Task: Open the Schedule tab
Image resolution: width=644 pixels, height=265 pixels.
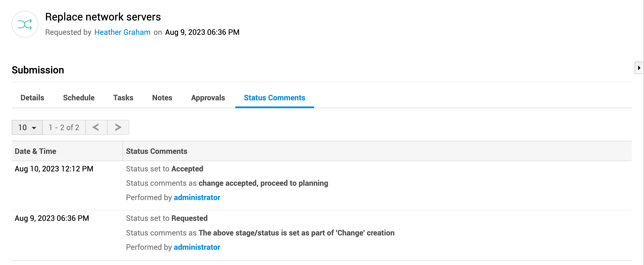Action: tap(79, 98)
